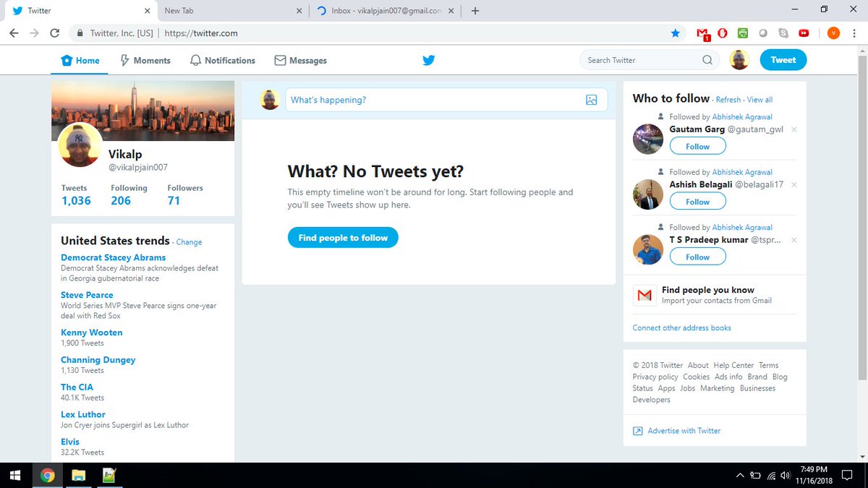Go to Home tab in navbar
The height and width of the screenshot is (488, 868).
click(80, 61)
